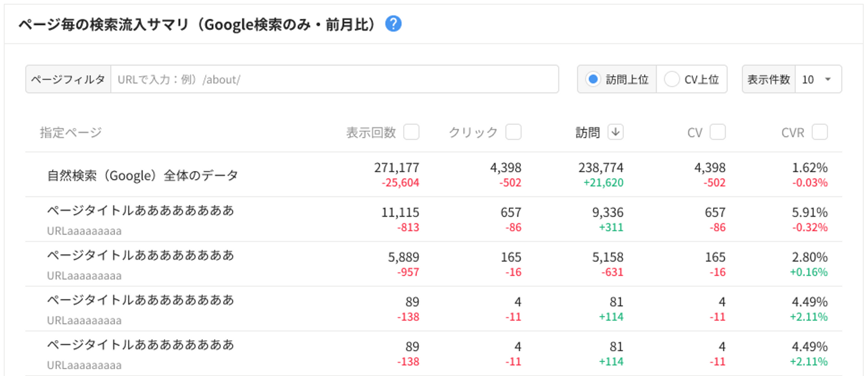Open the first ページタイトル row link
This screenshot has width=868, height=376.
pyautogui.click(x=140, y=211)
